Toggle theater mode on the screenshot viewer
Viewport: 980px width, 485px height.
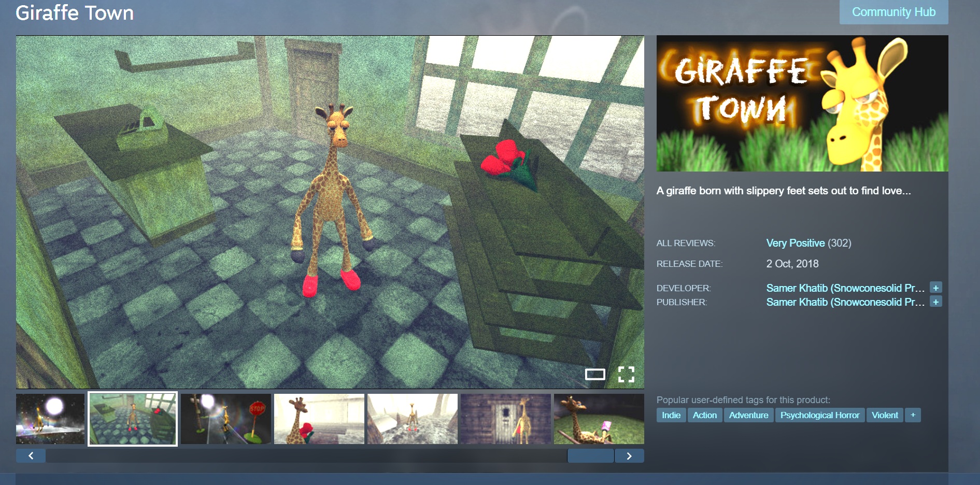pyautogui.click(x=595, y=374)
